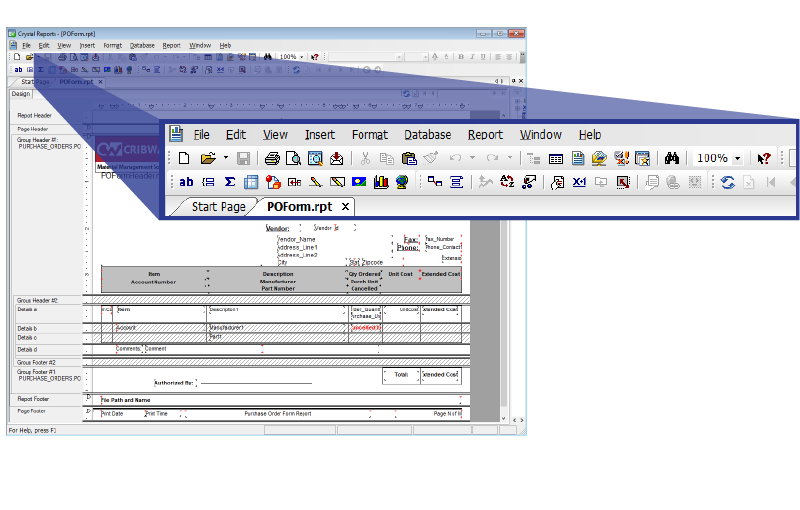Insert a map using the enlarged globe icon

tap(402, 182)
